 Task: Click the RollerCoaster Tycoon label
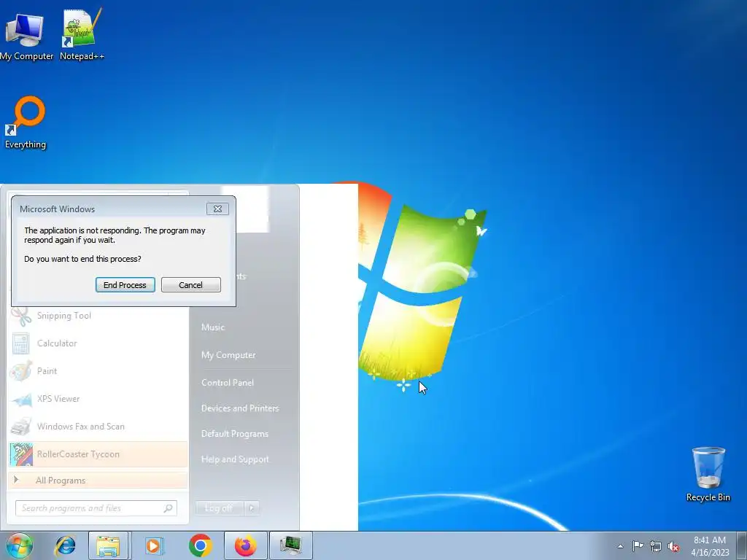78,454
